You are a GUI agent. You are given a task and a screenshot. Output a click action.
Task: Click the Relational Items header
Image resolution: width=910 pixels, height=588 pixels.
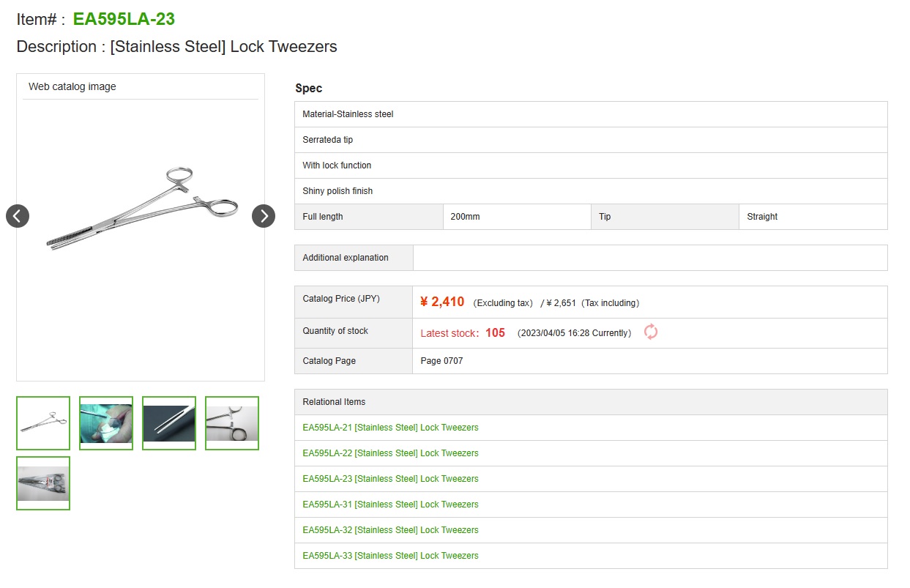[x=334, y=402]
